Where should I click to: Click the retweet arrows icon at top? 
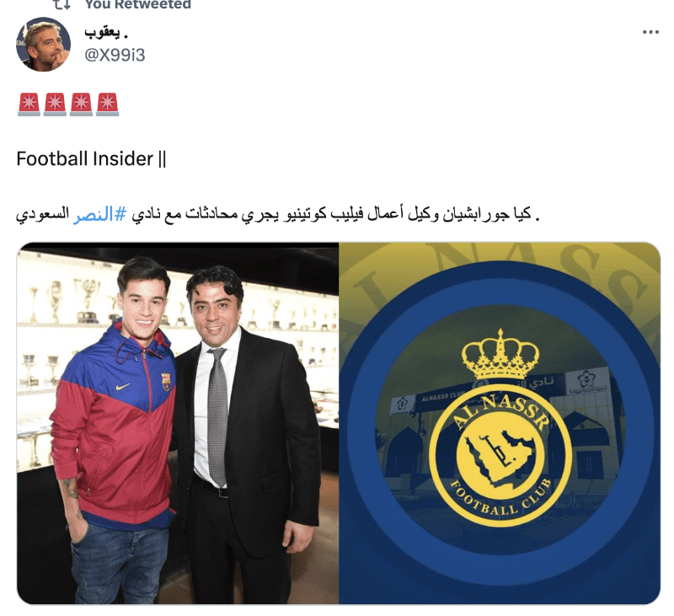click(x=62, y=5)
